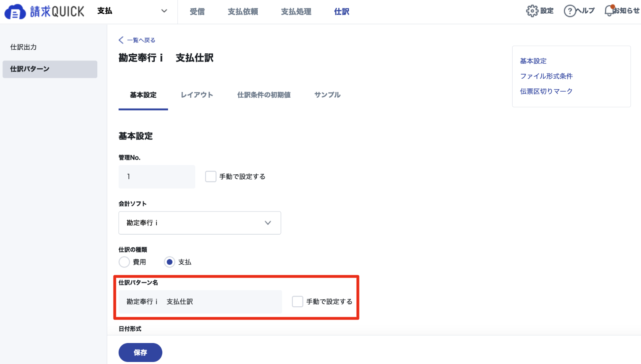Click the お知らせ label in header
The width and height of the screenshot is (641, 364).
626,11
